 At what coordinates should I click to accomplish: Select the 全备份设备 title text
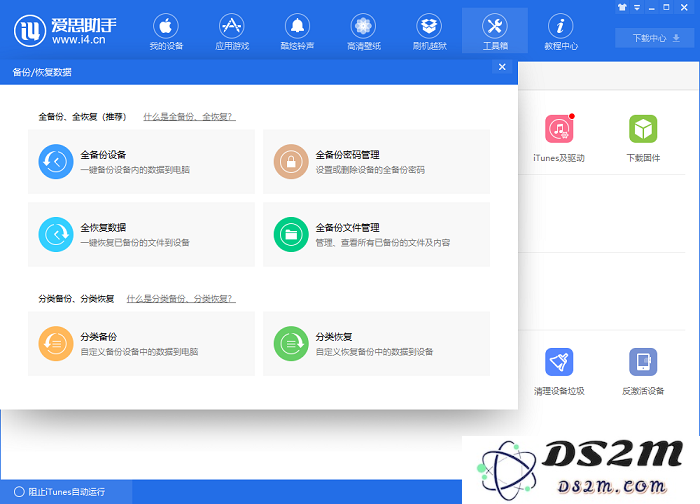click(x=103, y=155)
